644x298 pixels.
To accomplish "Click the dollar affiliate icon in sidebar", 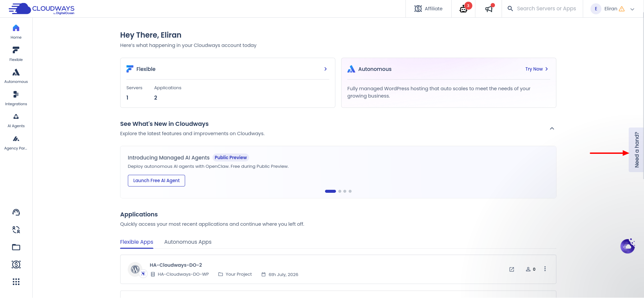I will click(x=16, y=264).
